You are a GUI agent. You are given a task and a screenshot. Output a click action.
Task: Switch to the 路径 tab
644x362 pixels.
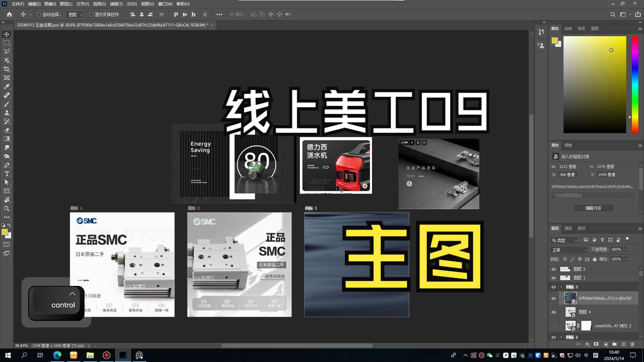pos(581,228)
